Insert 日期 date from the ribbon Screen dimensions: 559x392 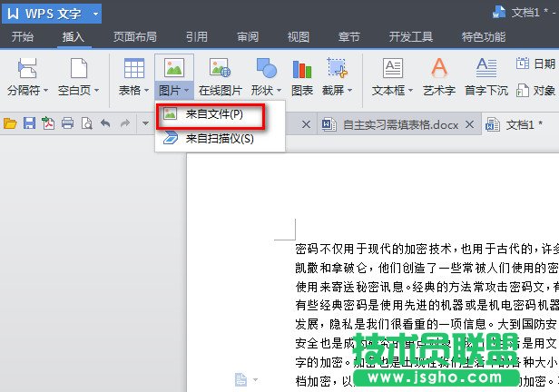click(x=535, y=64)
